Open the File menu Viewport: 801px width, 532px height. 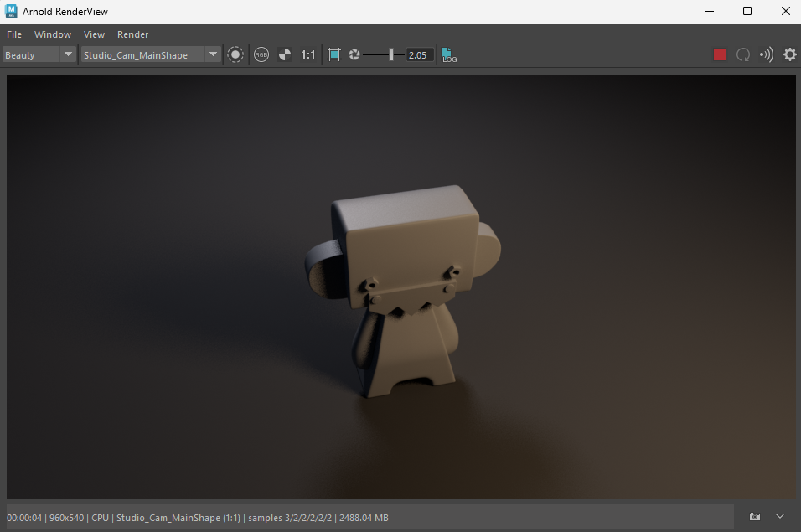13,34
